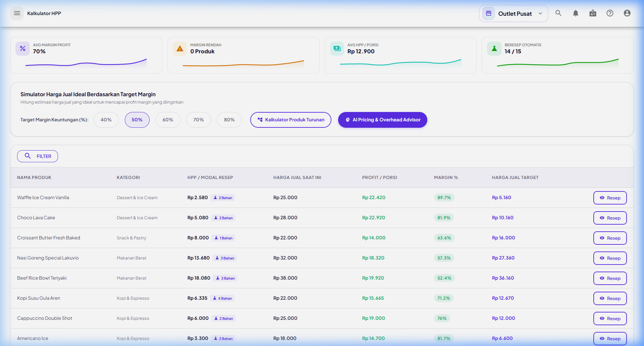This screenshot has height=346, width=644.
Task: Sort by MARGIN % column header
Action: [x=446, y=177]
